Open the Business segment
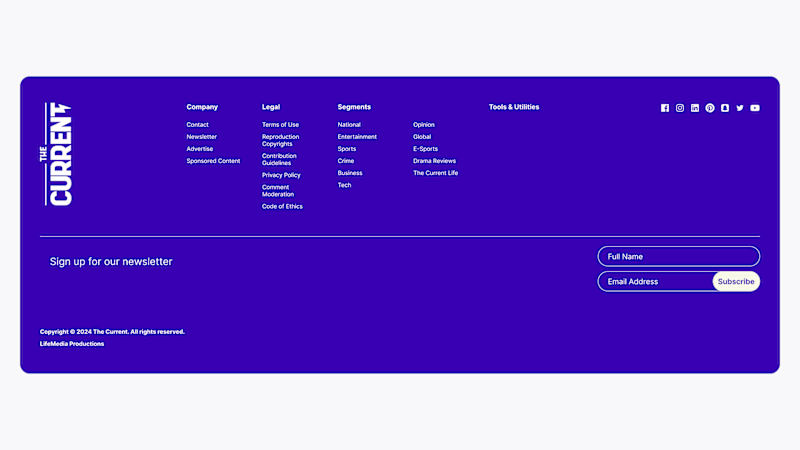This screenshot has width=800, height=450. click(x=350, y=173)
